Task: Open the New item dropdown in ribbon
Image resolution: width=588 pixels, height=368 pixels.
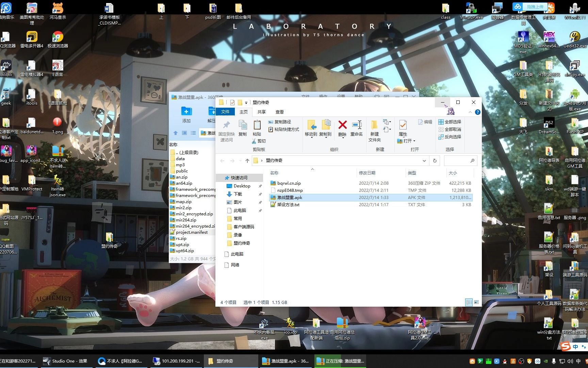Action: pyautogui.click(x=387, y=122)
